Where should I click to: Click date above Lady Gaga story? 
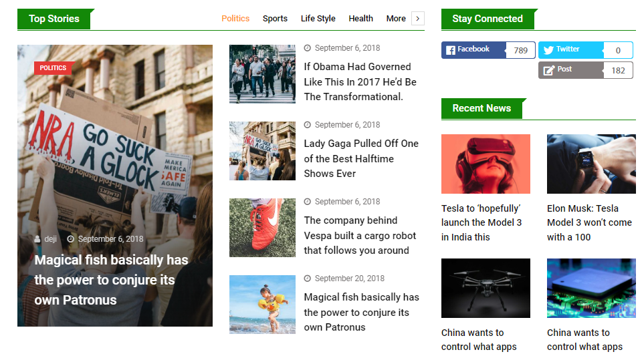click(x=348, y=125)
